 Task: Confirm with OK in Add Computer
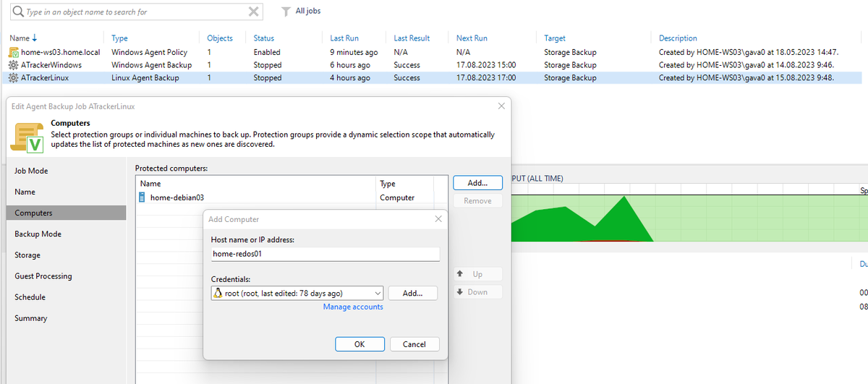pos(359,344)
